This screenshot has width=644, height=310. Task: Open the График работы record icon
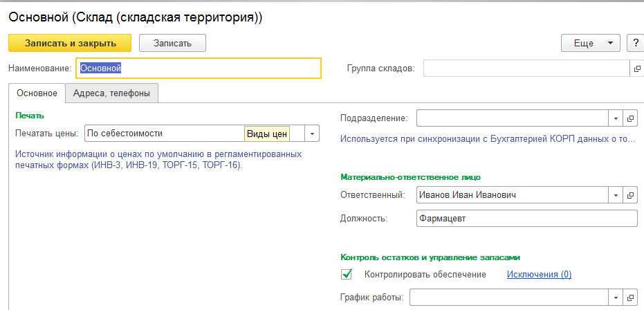point(630,298)
